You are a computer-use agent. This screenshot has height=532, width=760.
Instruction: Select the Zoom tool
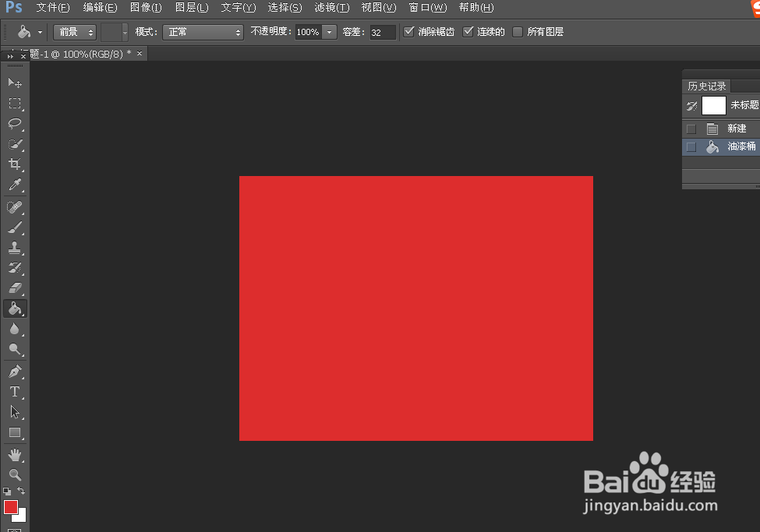[x=15, y=475]
